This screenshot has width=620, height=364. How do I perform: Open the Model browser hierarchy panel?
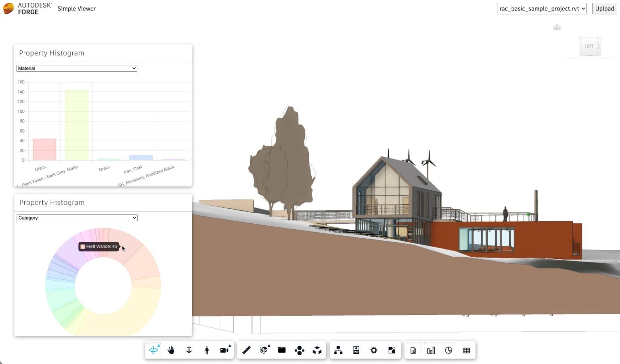[338, 350]
